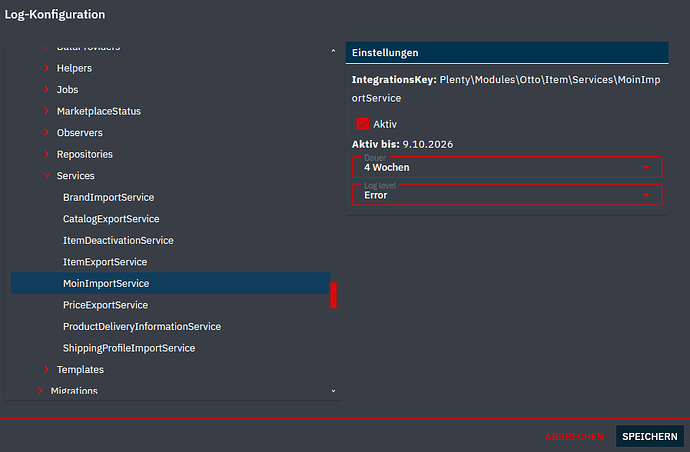The width and height of the screenshot is (690, 452).
Task: Click the tree scrollbar up arrow
Action: tap(333, 51)
